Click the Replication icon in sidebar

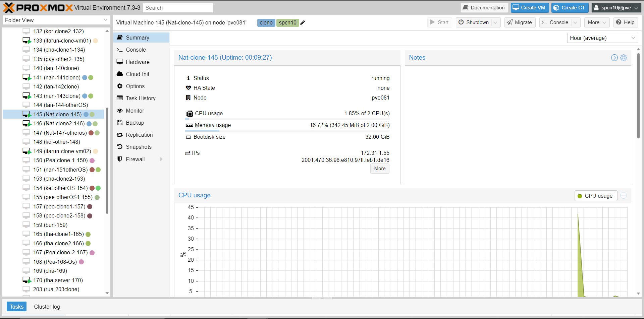point(120,135)
